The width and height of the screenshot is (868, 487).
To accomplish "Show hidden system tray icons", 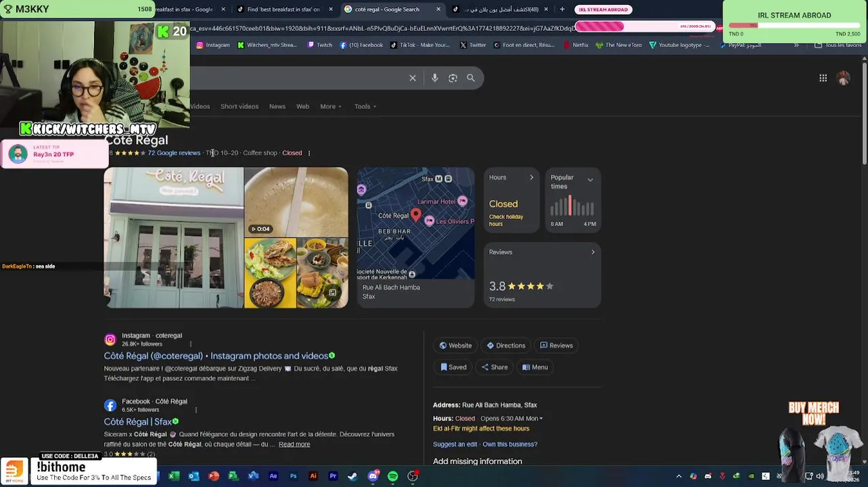I will 679,476.
